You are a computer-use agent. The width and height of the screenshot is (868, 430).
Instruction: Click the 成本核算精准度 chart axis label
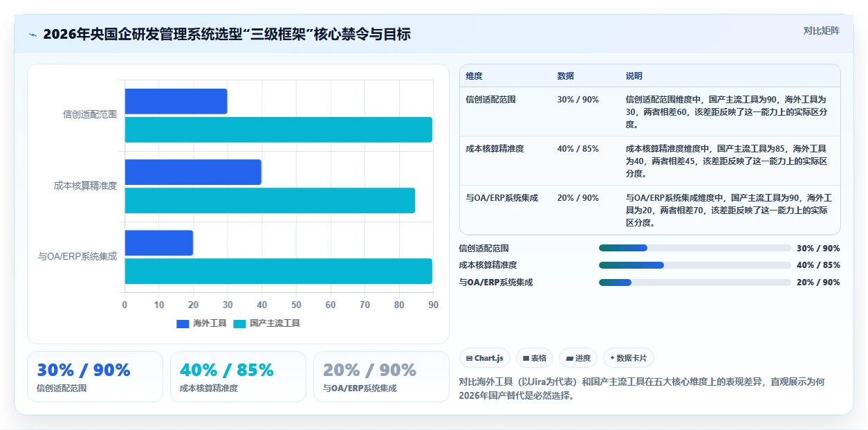tap(86, 186)
